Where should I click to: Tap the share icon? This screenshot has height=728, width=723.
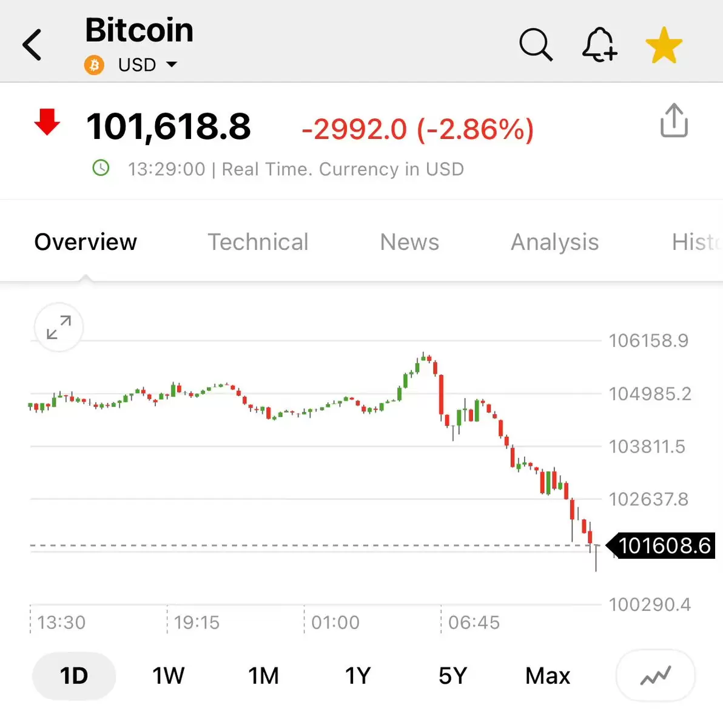[674, 121]
